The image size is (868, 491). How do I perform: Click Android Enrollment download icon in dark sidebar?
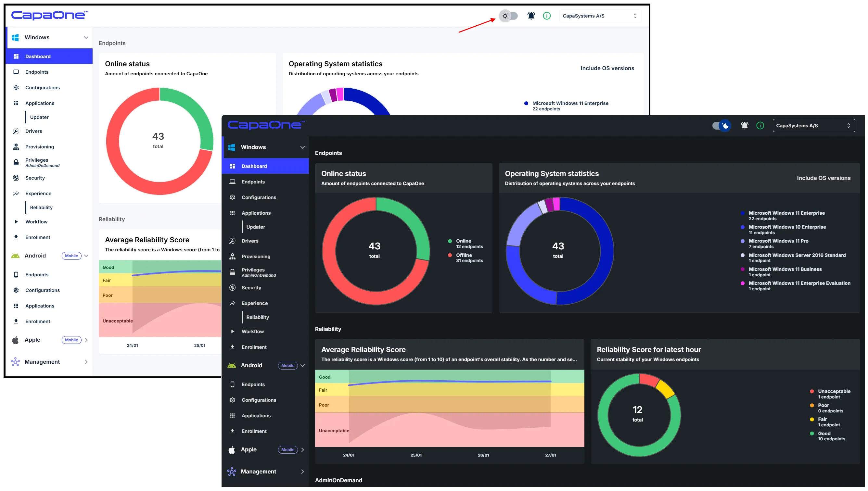[232, 431]
